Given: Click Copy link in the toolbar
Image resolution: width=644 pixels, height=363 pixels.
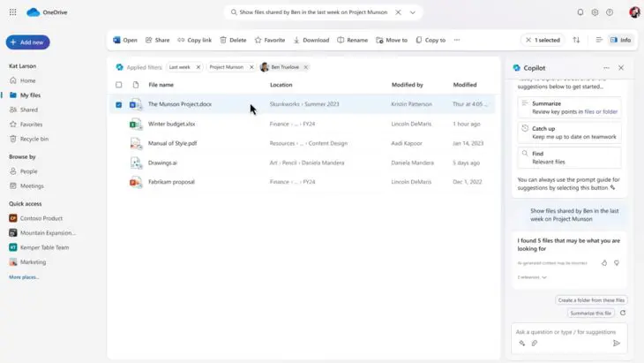Looking at the screenshot, I should click(x=195, y=40).
